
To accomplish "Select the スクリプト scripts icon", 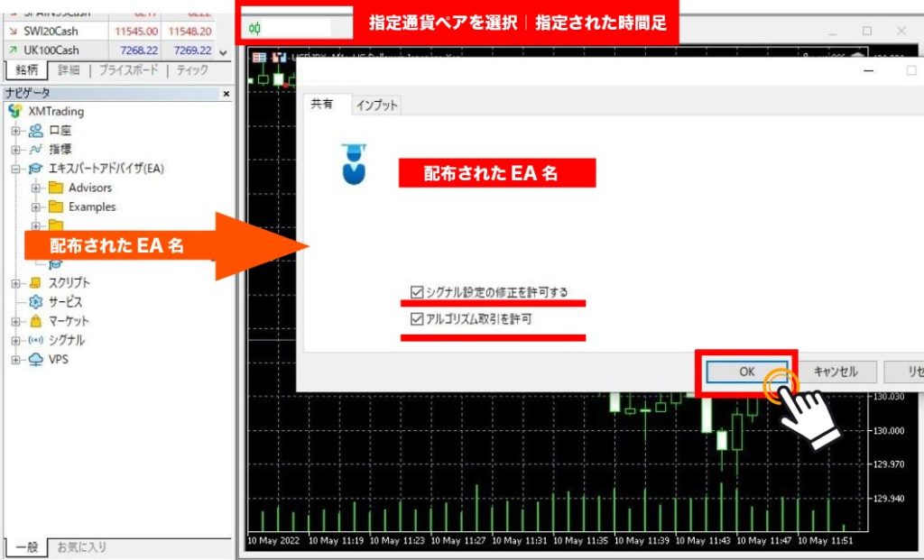I will point(36,282).
